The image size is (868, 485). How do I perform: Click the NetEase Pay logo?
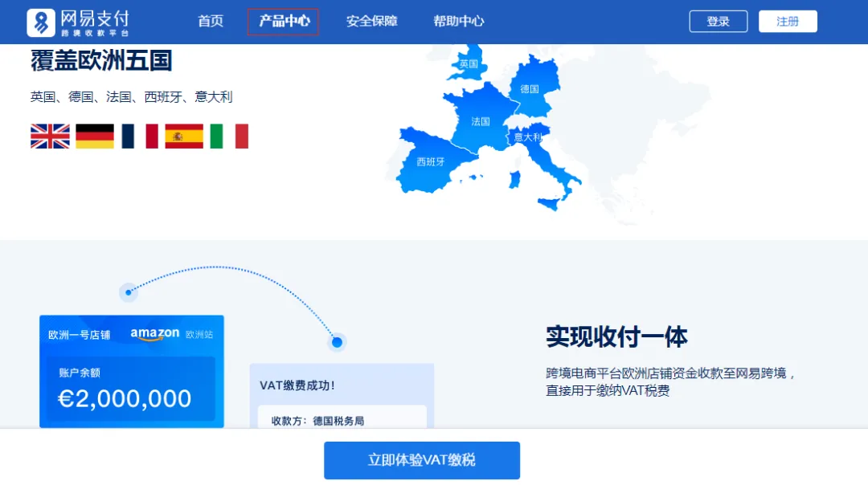(x=78, y=22)
